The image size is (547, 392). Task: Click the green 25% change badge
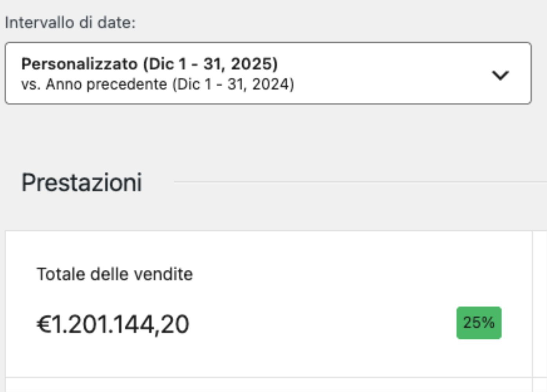point(478,323)
